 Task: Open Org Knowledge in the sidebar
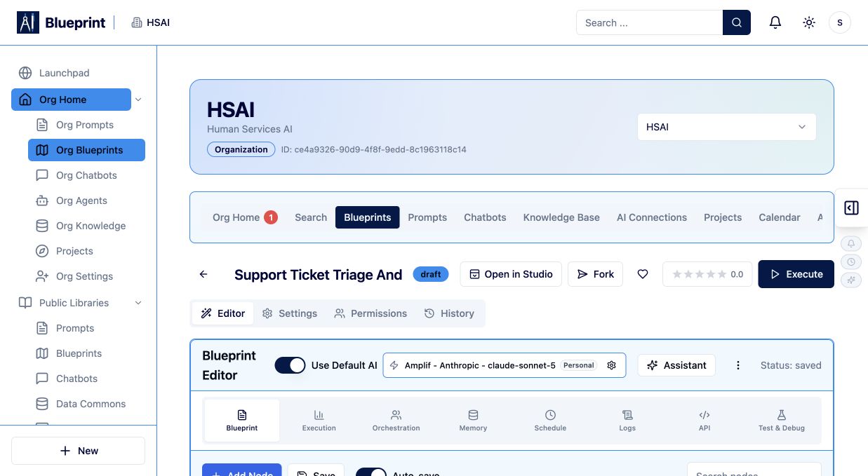coord(86,226)
